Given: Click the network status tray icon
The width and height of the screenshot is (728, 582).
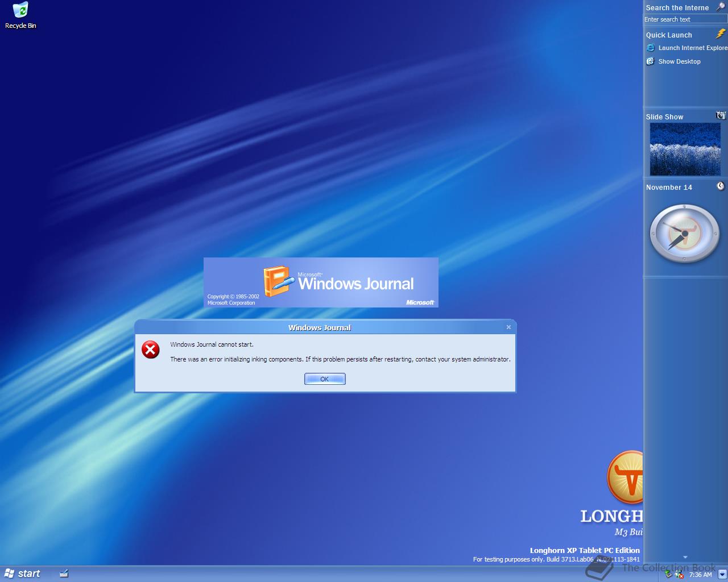Looking at the screenshot, I should click(x=669, y=574).
